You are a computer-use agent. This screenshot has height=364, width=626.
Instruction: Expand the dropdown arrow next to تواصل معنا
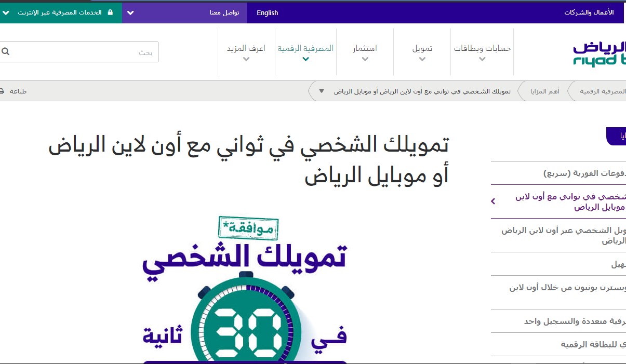tap(130, 12)
